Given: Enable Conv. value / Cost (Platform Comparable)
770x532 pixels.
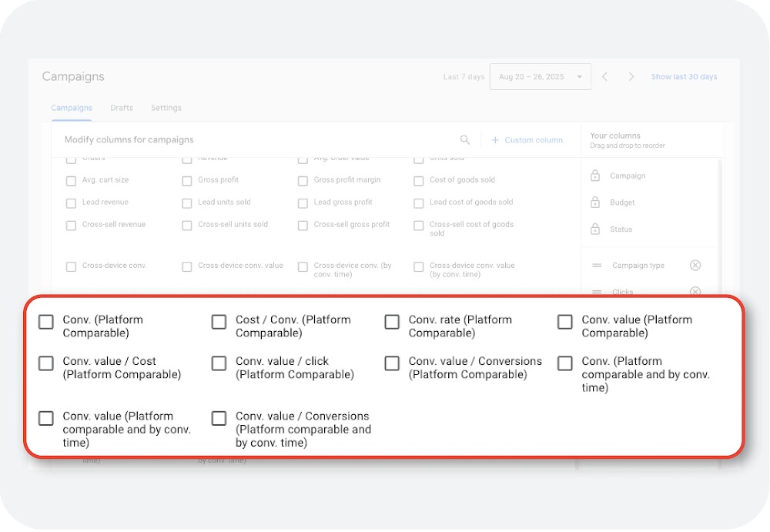Looking at the screenshot, I should (45, 363).
